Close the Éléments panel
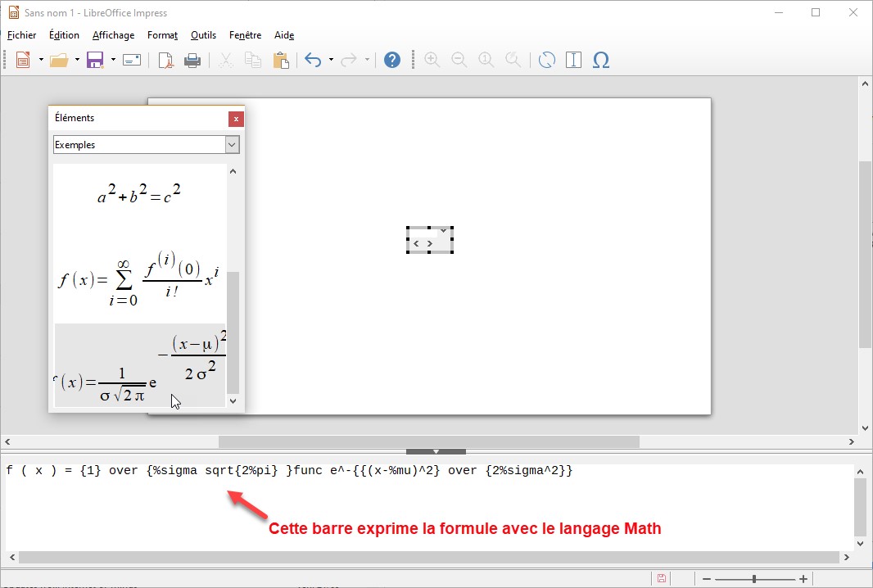This screenshot has width=873, height=588. (x=236, y=119)
